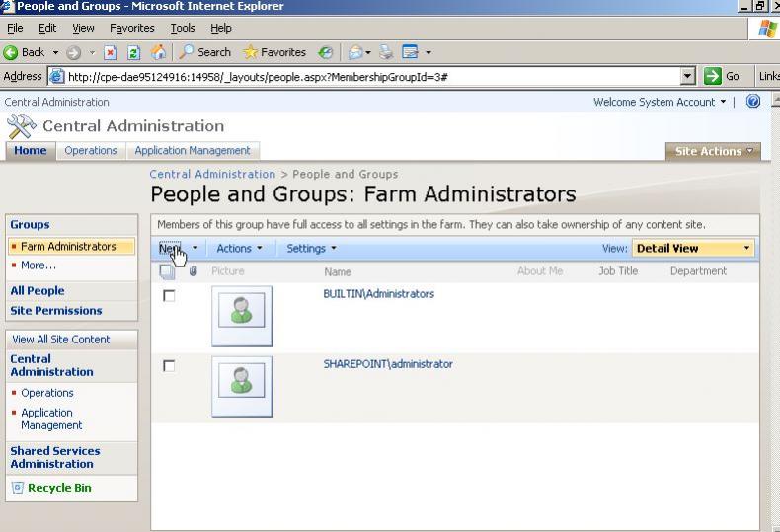Click the Mail envelope icon
The image size is (780, 532).
coord(355,52)
